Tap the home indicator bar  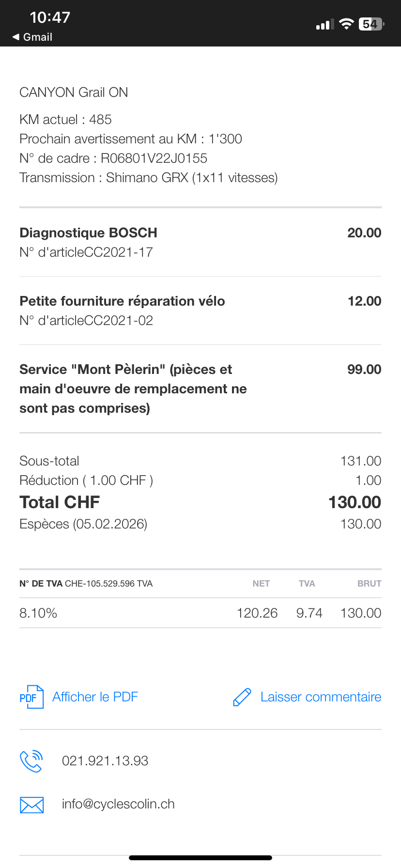pos(200,858)
